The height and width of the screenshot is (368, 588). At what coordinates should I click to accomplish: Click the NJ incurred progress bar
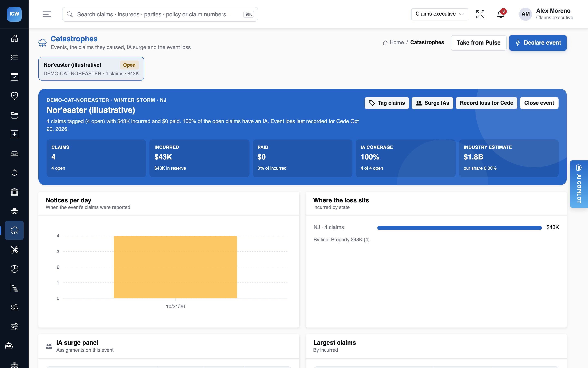click(x=459, y=228)
